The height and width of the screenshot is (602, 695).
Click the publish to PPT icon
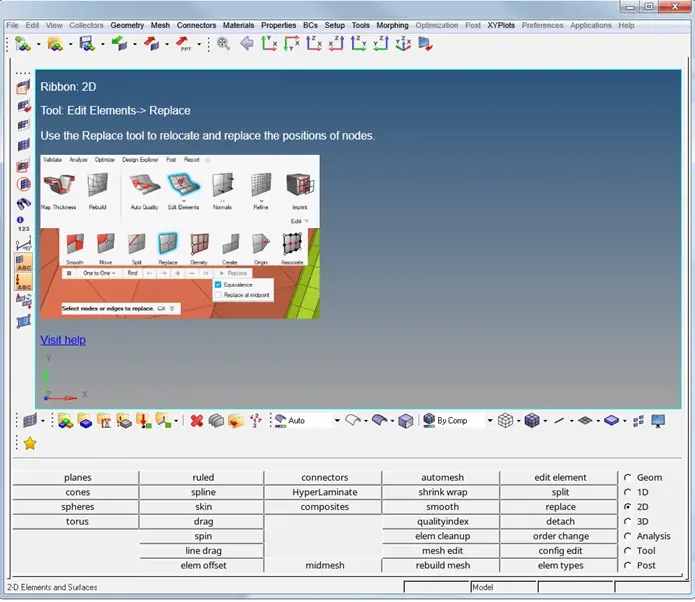[184, 43]
